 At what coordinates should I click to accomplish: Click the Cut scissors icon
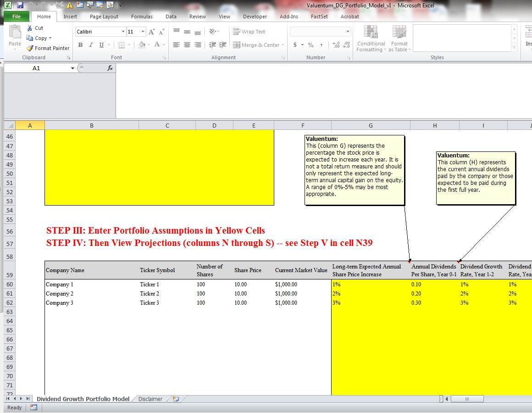pos(30,28)
